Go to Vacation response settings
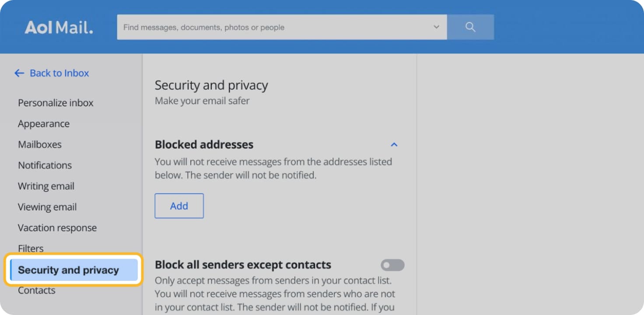Screen dimensions: 644x315 (x=57, y=228)
